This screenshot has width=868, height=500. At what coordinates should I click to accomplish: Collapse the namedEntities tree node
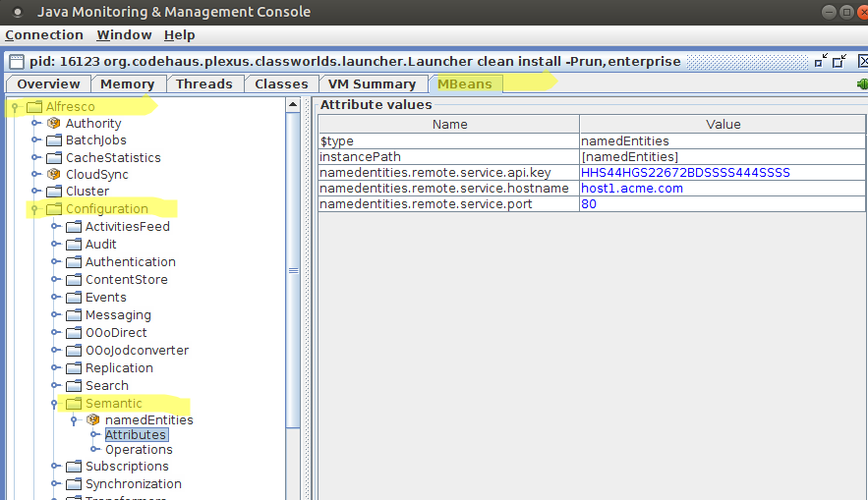(74, 419)
